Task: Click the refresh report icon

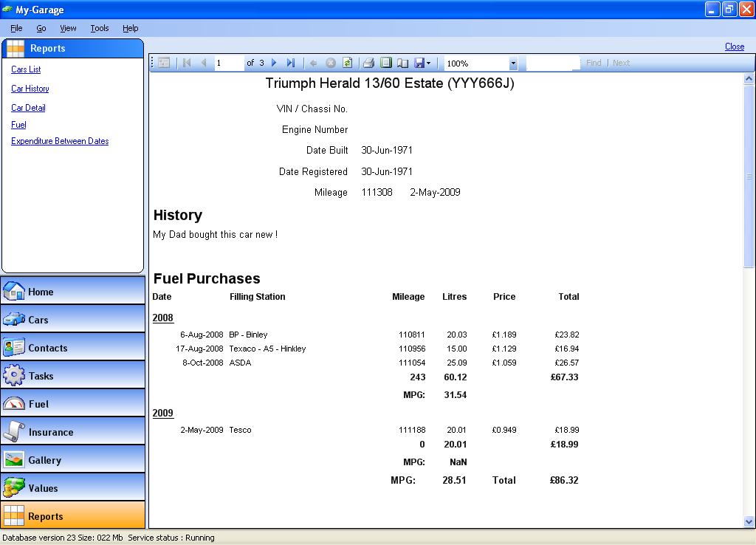Action: [347, 64]
